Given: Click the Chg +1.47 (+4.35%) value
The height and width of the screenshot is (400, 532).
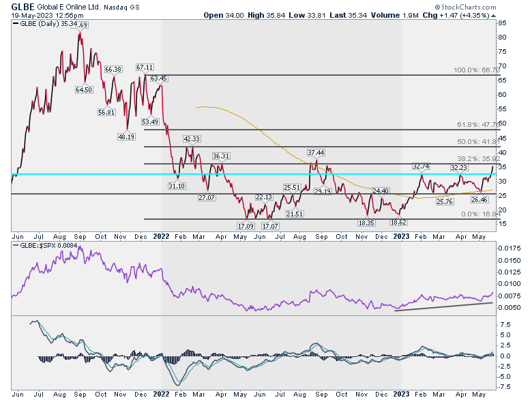Looking at the screenshot, I should coord(456,15).
